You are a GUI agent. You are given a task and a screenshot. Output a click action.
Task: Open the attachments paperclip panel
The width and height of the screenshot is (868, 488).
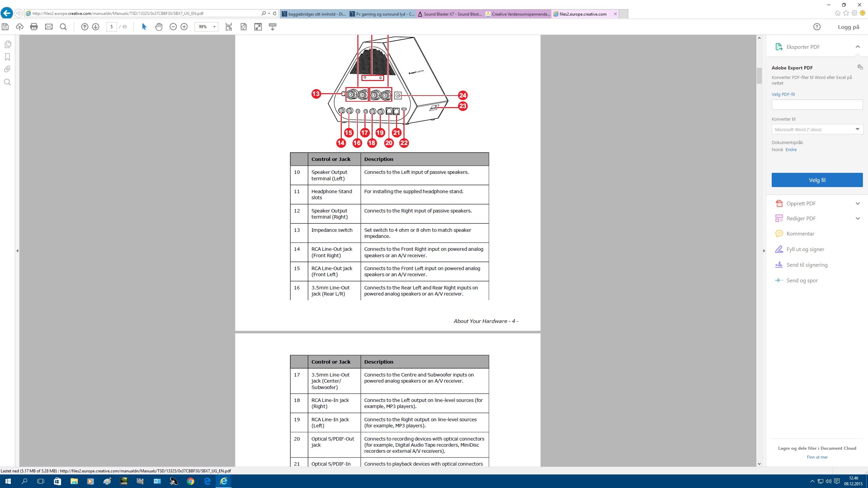point(7,69)
